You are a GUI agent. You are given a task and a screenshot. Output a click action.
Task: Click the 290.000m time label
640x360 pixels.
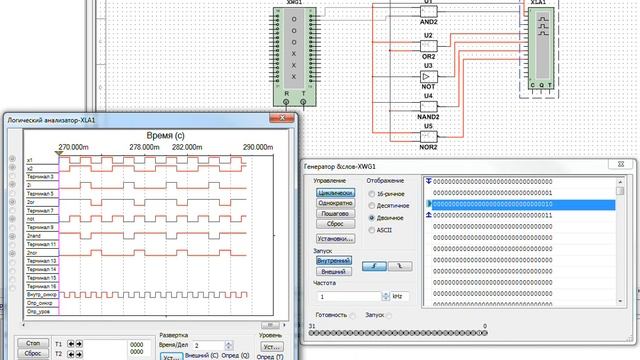point(258,147)
